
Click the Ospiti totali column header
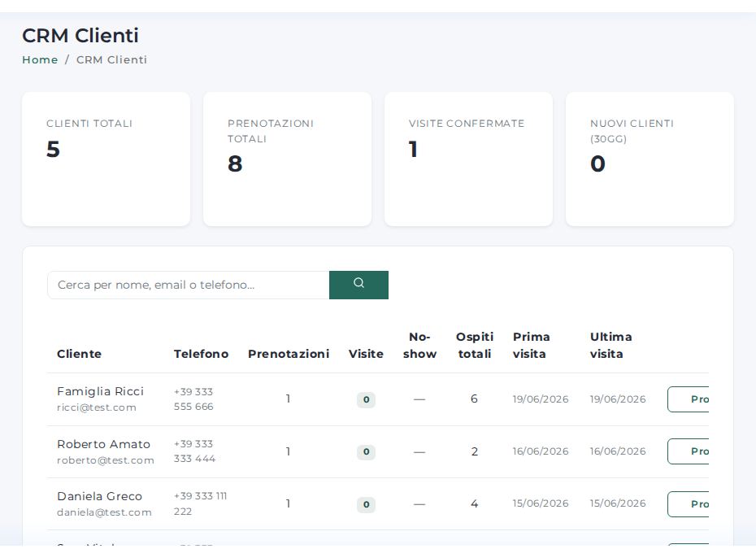coord(475,345)
